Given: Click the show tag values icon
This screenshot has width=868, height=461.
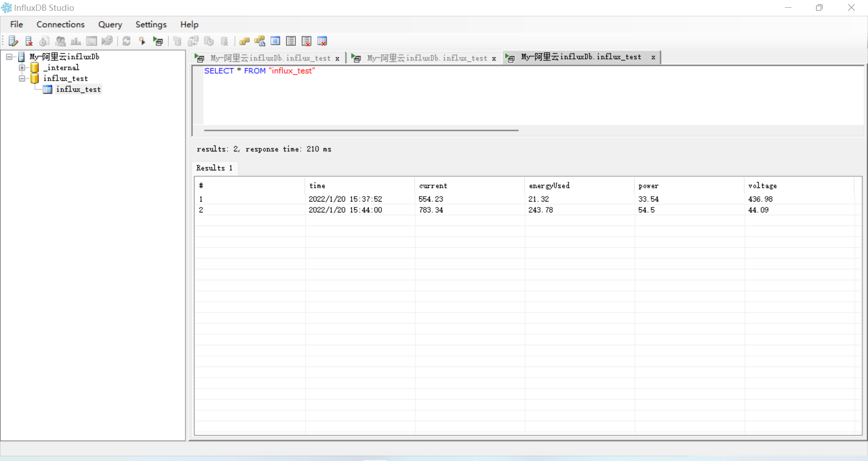Looking at the screenshot, I should 260,41.
